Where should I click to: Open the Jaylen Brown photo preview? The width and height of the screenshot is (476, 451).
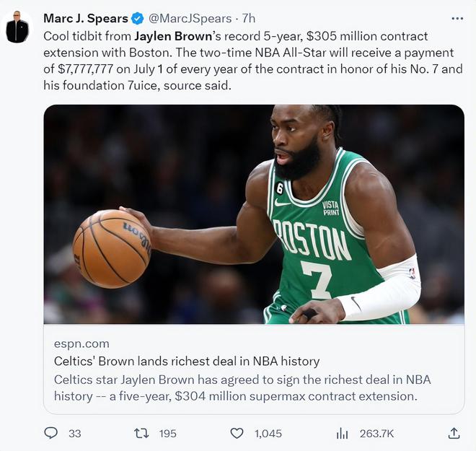(x=254, y=214)
